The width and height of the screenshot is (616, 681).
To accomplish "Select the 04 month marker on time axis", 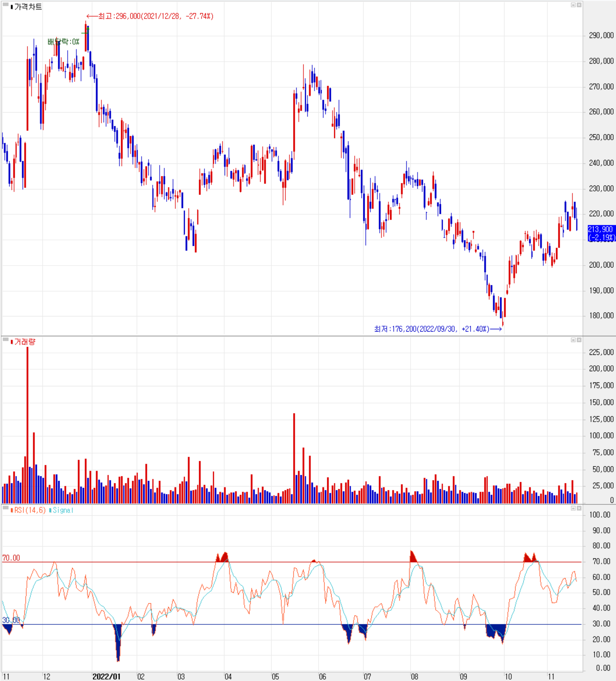I will coord(228,676).
